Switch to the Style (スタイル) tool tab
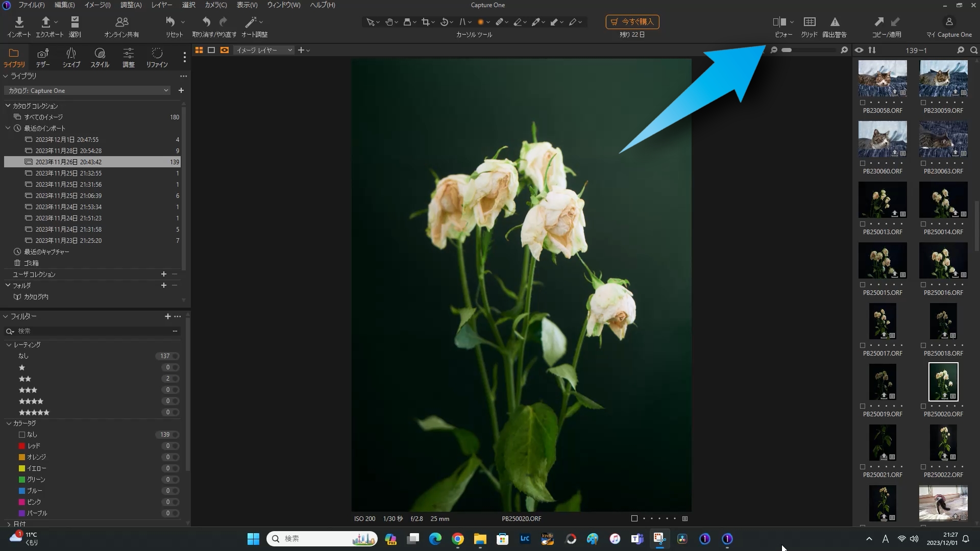This screenshot has width=980, height=551. [x=100, y=58]
